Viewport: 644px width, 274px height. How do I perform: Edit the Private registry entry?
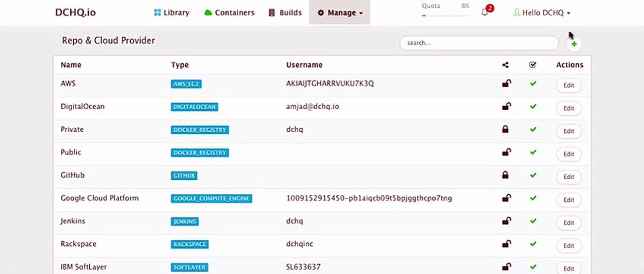[x=569, y=131]
